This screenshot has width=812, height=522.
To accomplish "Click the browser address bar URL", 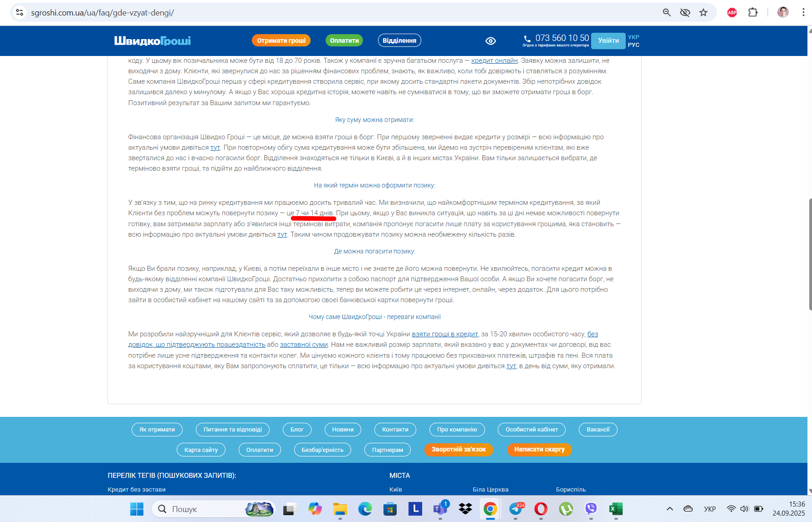I will click(x=102, y=13).
